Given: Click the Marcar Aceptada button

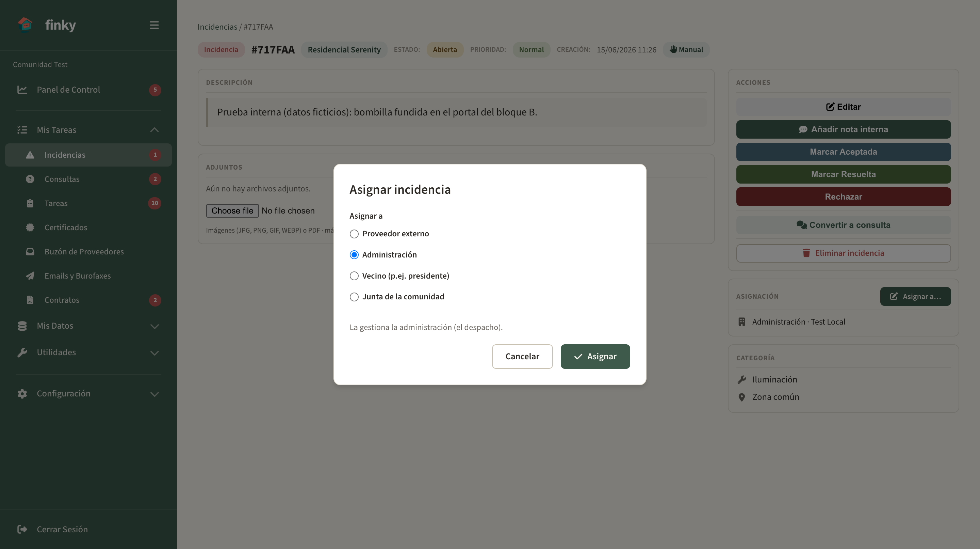Looking at the screenshot, I should [843, 152].
